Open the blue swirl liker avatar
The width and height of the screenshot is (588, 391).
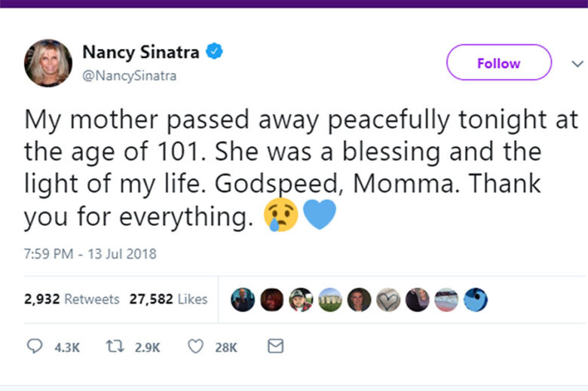click(475, 300)
